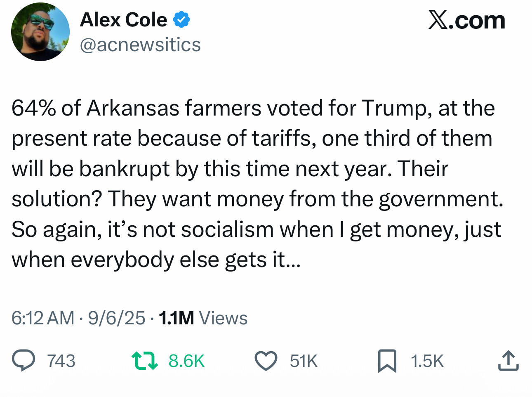Click the 743 replies count
The image size is (532, 397).
tap(61, 361)
